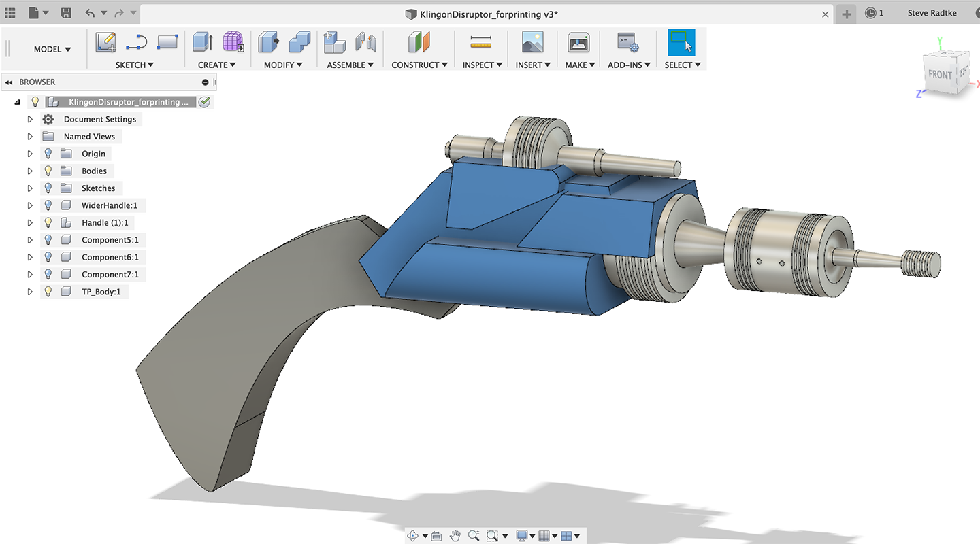Select the New Component tool icon
The width and height of the screenshot is (980, 544).
pyautogui.click(x=335, y=42)
